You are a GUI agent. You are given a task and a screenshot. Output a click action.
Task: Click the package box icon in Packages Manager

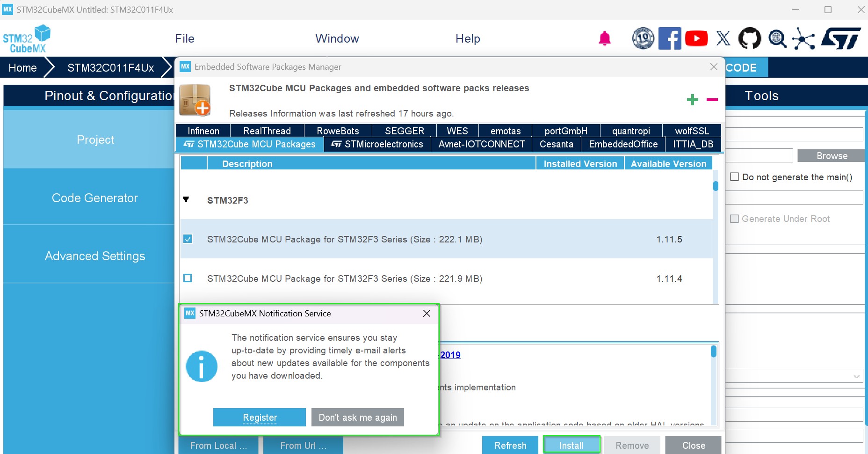click(195, 100)
